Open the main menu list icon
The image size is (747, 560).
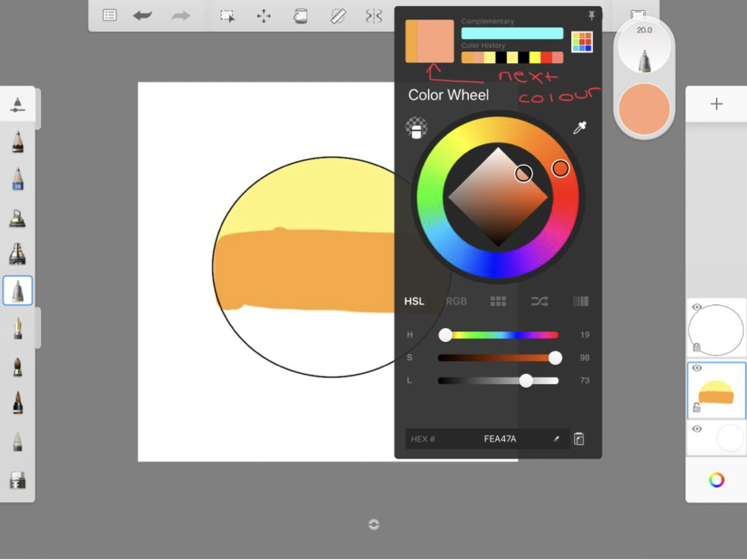109,15
